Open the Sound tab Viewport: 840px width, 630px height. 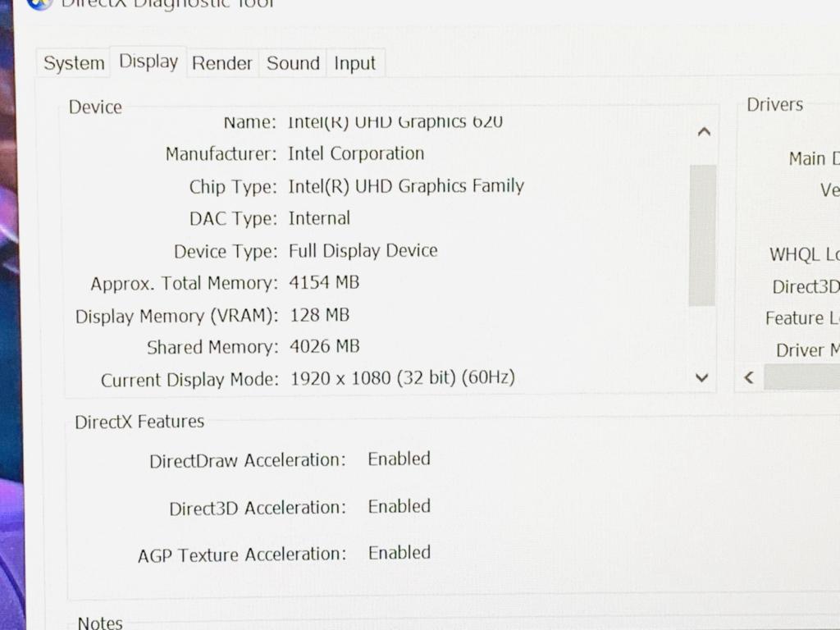[x=293, y=63]
